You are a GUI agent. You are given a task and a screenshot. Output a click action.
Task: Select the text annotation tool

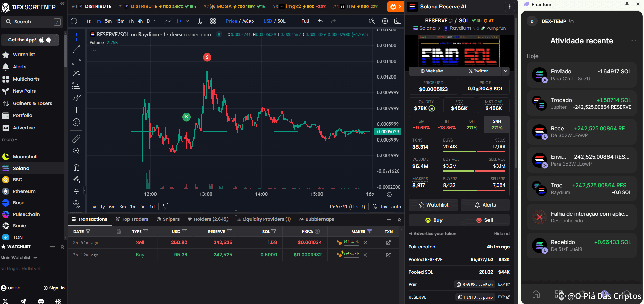tap(76, 110)
